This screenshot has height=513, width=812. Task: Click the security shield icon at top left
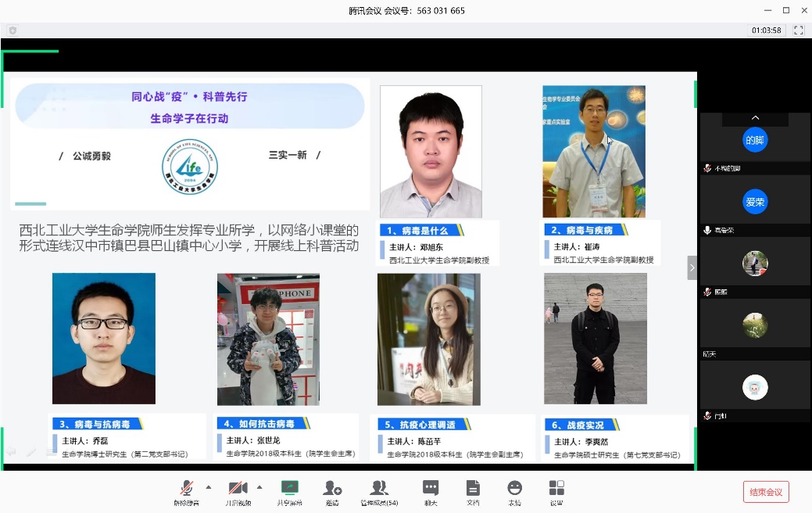tap(13, 30)
